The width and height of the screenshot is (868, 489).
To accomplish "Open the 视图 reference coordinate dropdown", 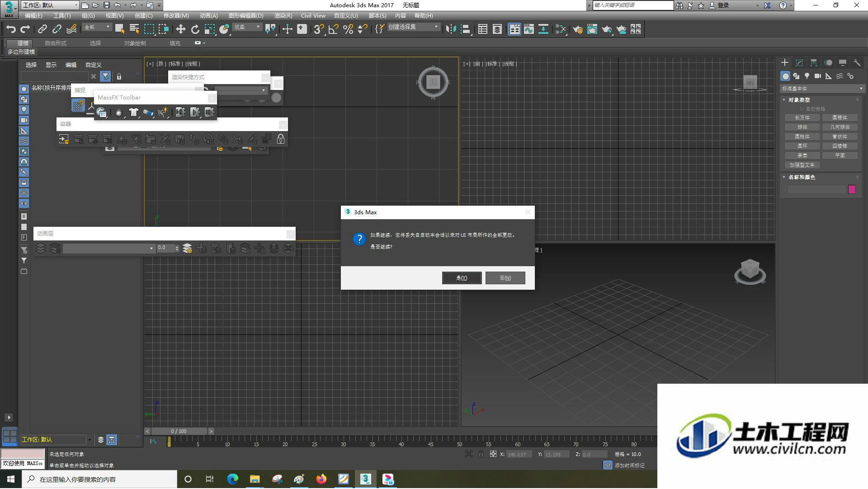I will click(x=247, y=28).
